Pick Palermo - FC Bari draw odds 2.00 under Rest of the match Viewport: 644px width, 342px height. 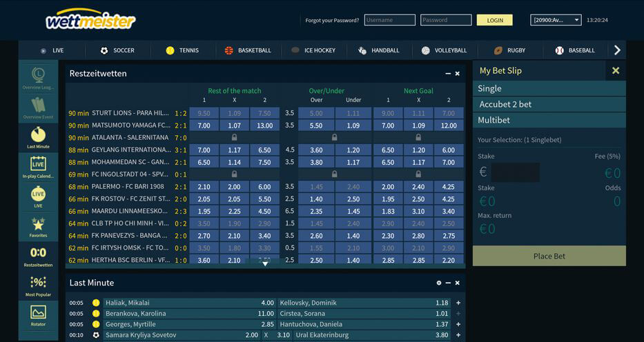pyautogui.click(x=234, y=187)
